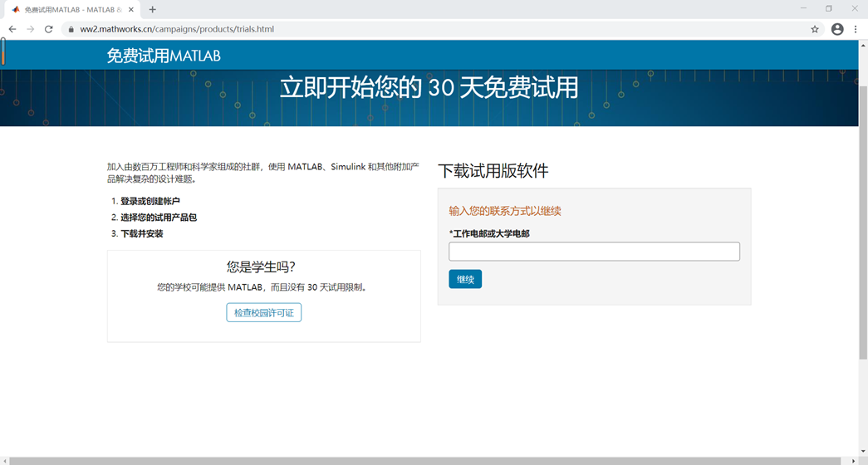Restore down the browser window

829,8
